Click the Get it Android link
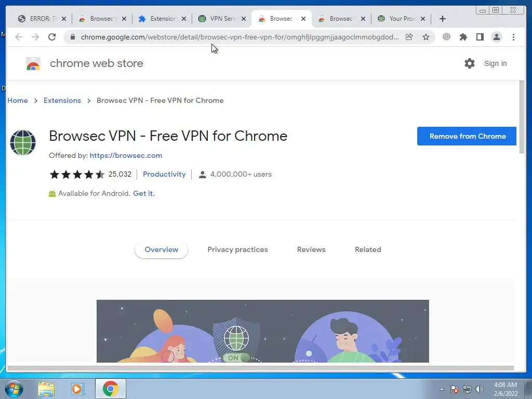The image size is (532, 399). pyautogui.click(x=144, y=193)
